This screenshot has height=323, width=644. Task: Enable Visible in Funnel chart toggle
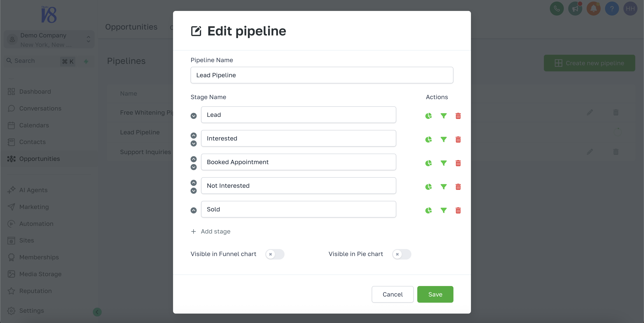(275, 254)
